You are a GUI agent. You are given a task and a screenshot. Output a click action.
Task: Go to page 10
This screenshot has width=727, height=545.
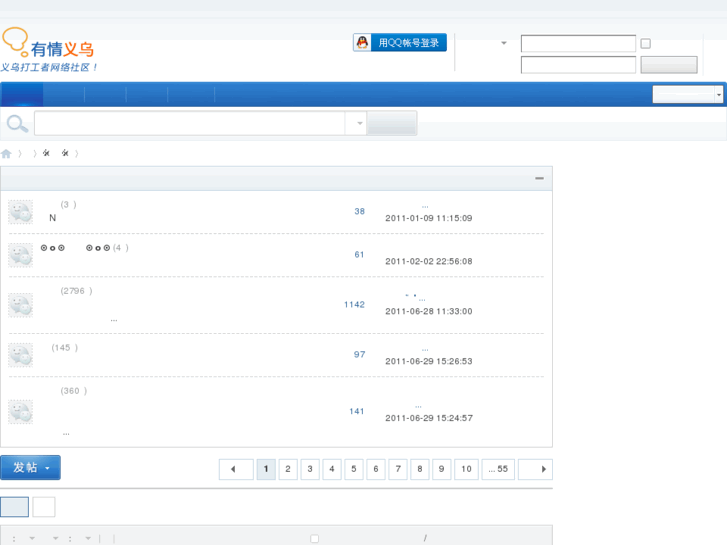[466, 469]
